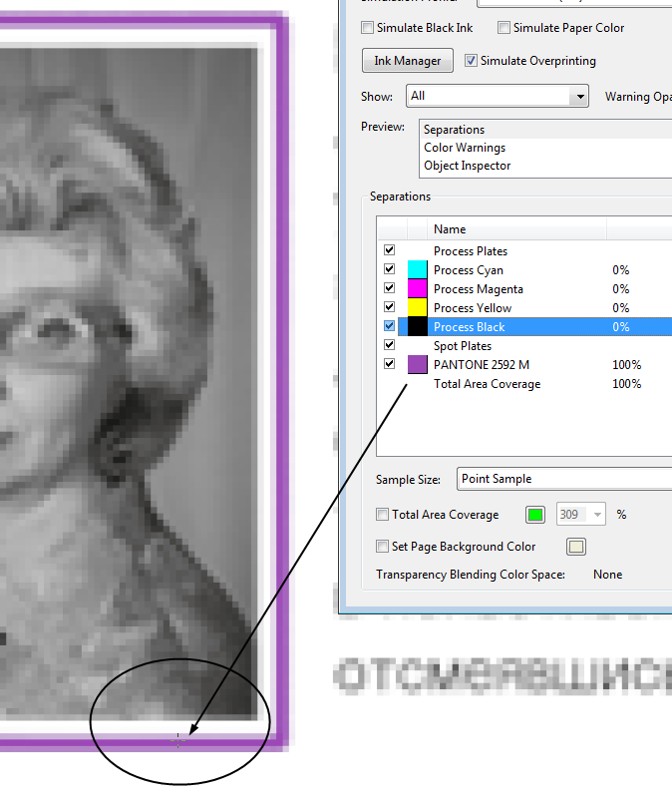Toggle the Process Cyan plate checkbox
Screen dimensions: 672x798
pyautogui.click(x=390, y=268)
